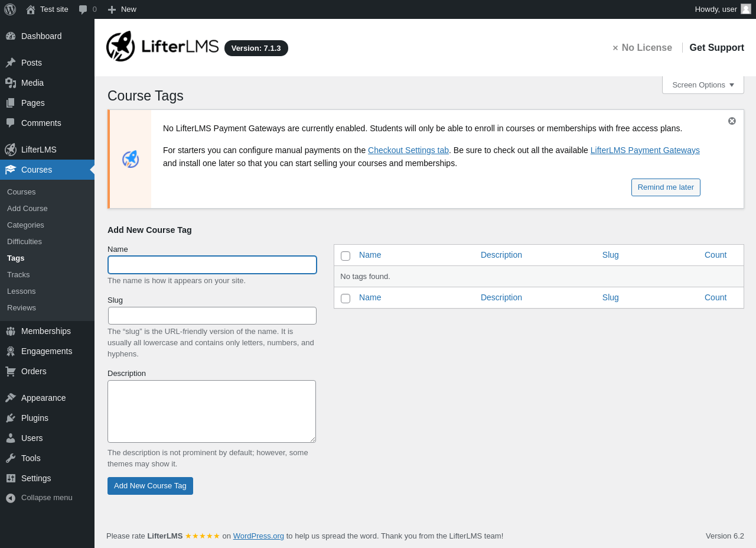Screen dimensions: 756x548
Task: Open the New content menu
Action: (122, 9)
